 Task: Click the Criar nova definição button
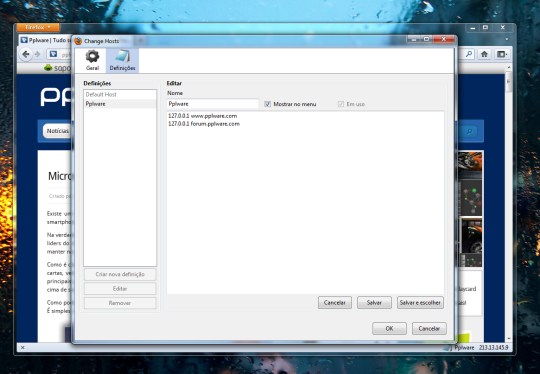tap(120, 274)
